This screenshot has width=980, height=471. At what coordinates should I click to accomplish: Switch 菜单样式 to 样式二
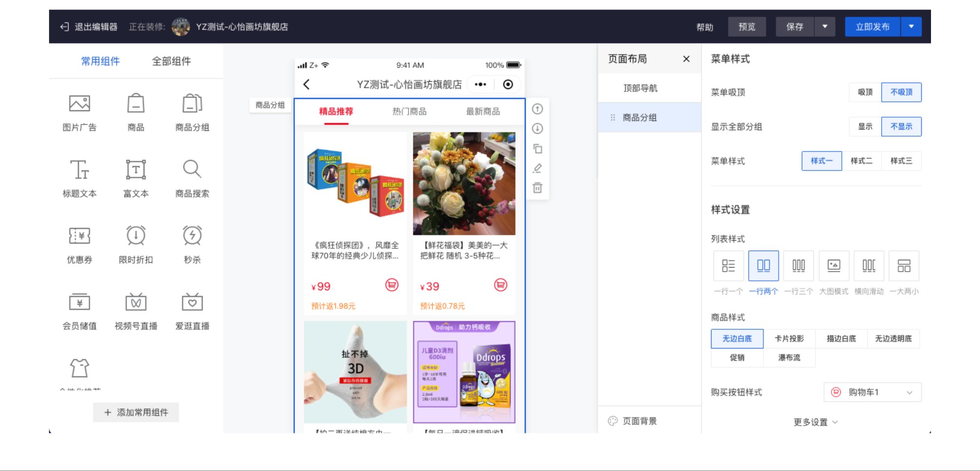pyautogui.click(x=861, y=161)
